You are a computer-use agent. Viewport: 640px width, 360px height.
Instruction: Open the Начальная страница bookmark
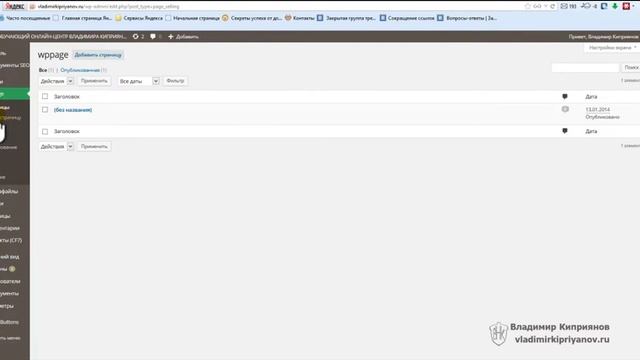[192, 18]
